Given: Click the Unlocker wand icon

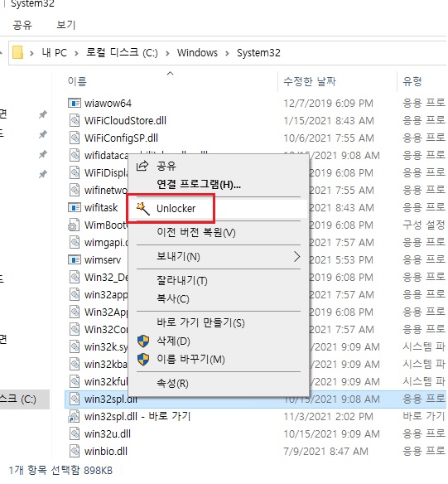Looking at the screenshot, I should [x=143, y=208].
